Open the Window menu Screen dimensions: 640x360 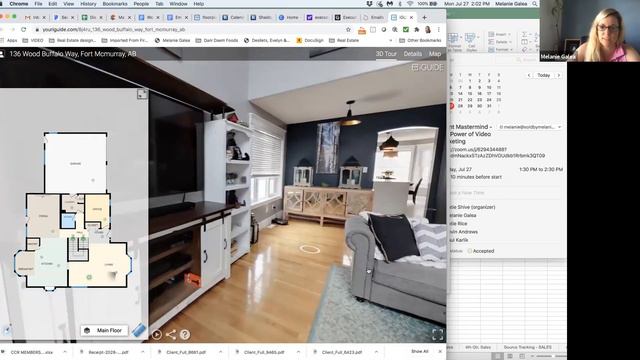[x=178, y=4]
